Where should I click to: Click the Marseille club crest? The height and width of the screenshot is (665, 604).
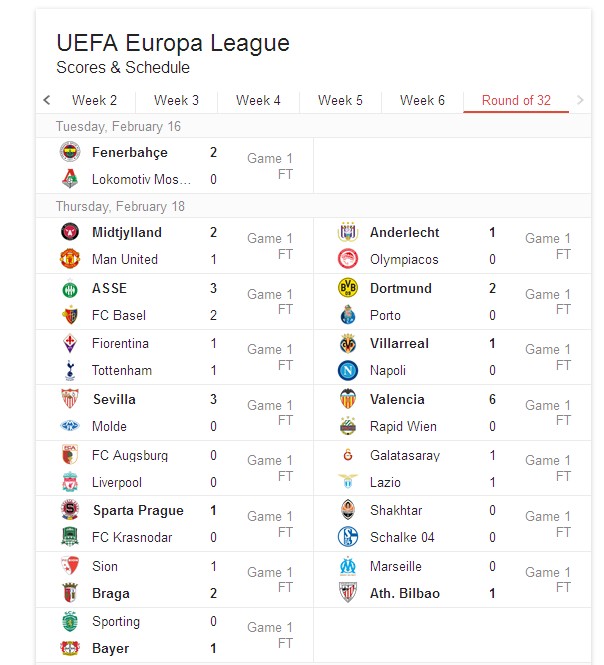click(x=347, y=566)
